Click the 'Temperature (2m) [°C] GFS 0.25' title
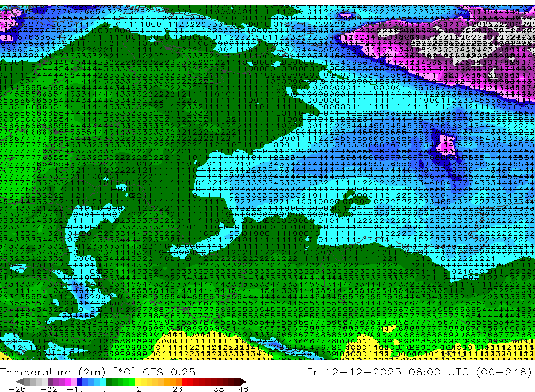 (97, 372)
